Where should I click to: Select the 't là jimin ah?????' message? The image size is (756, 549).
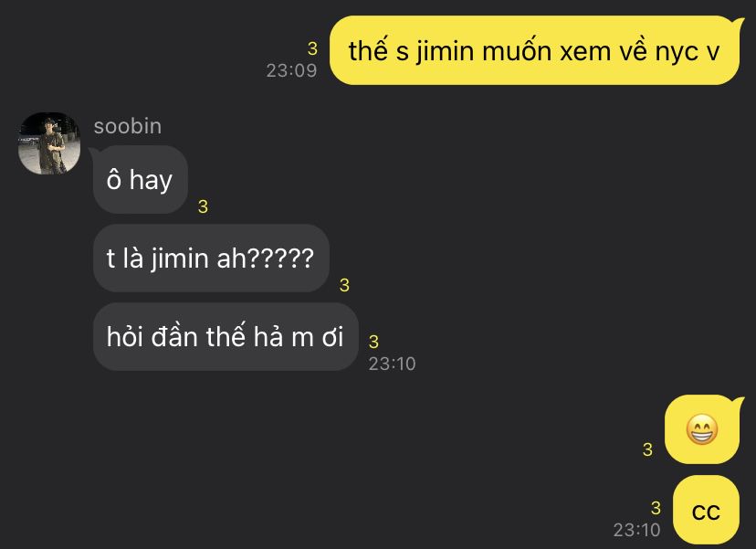211,259
